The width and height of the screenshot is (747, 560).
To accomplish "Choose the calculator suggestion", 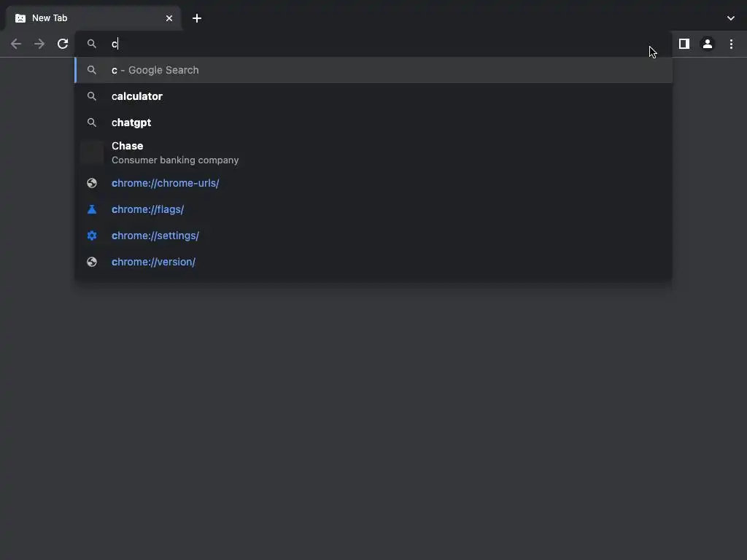I will [x=373, y=96].
